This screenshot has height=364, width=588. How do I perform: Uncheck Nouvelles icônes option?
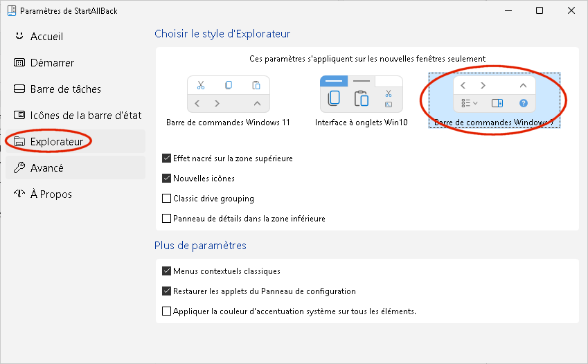click(x=166, y=178)
